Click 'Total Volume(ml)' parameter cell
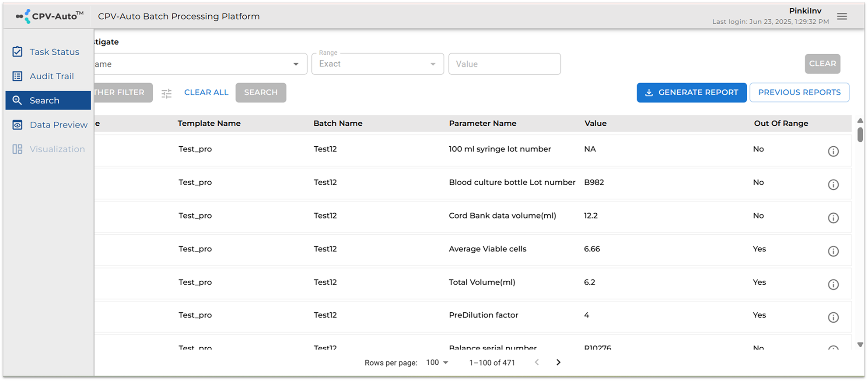 482,282
